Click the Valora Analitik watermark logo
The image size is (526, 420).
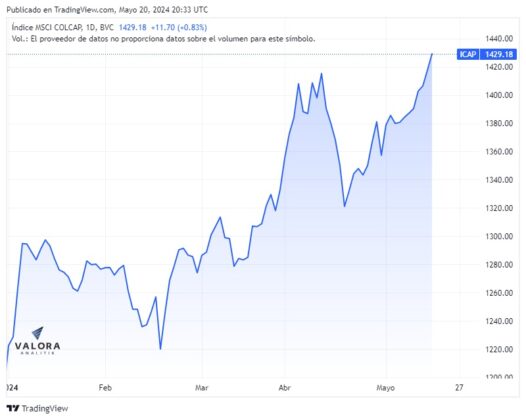(37, 341)
